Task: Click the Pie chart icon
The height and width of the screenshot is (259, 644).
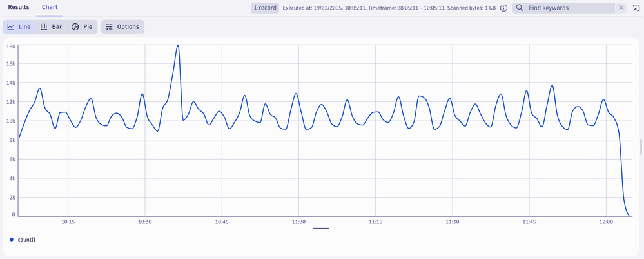Action: point(75,27)
